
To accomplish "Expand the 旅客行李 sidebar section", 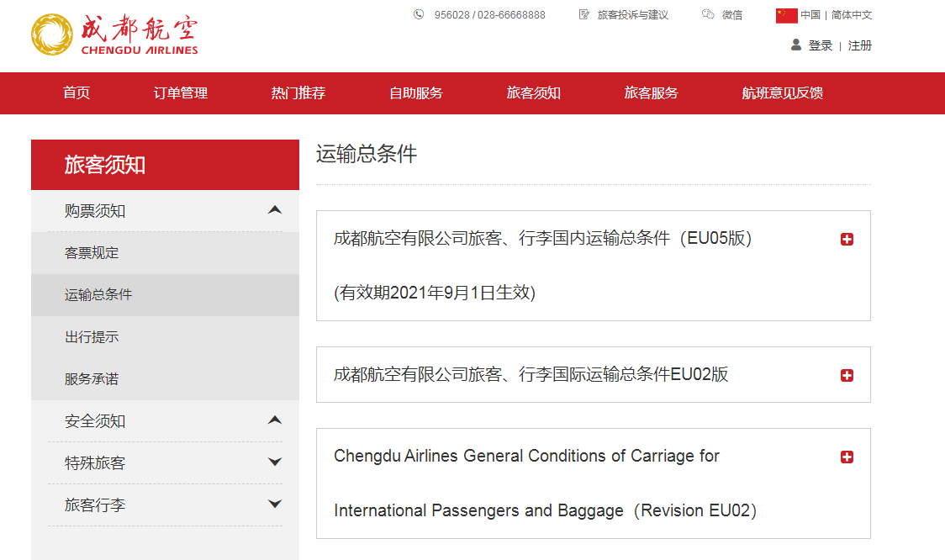I will pyautogui.click(x=274, y=505).
